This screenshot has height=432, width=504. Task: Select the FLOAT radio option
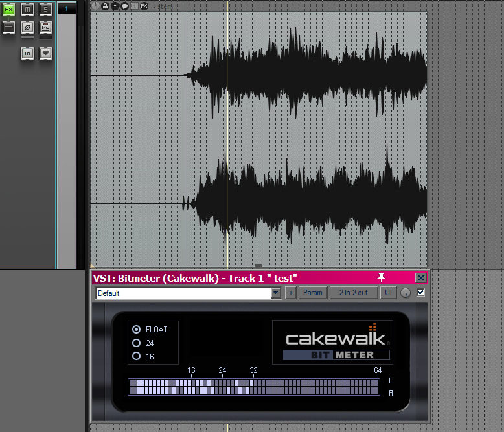[x=136, y=329]
